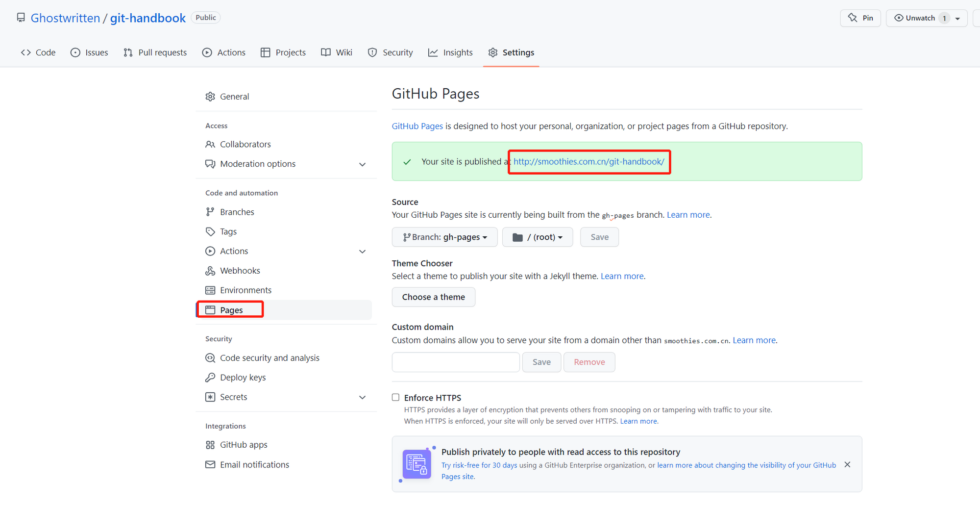Select Pages in the sidebar
The width and height of the screenshot is (980, 509).
pos(284,310)
